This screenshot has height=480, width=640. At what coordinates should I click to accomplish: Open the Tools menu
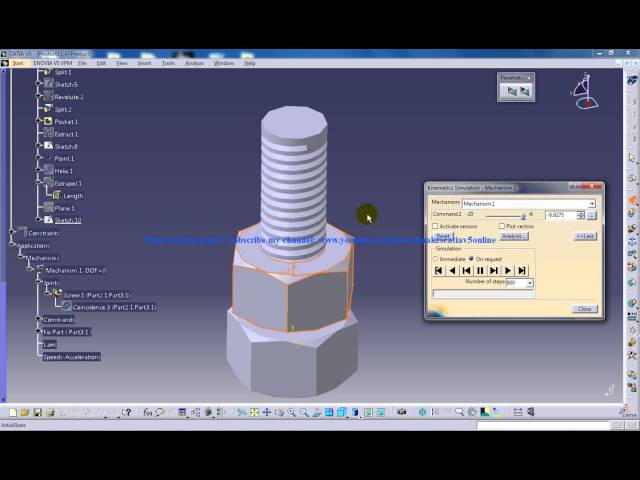click(168, 63)
